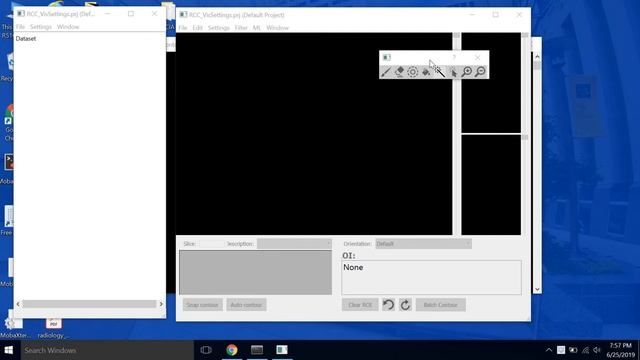This screenshot has height=360, width=640.
Task: Click the down arrow of rightmost vertical scrollbar
Action: [x=537, y=289]
